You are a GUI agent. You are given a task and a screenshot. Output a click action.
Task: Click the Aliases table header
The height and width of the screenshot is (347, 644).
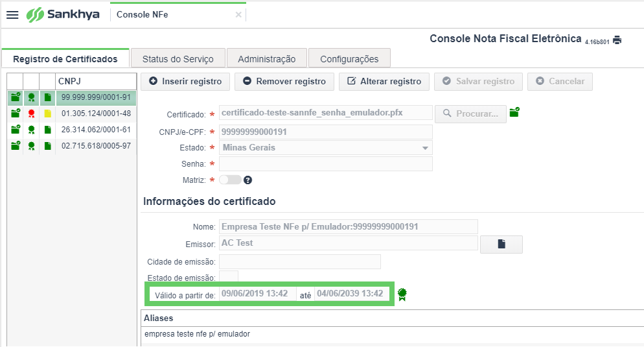point(392,318)
